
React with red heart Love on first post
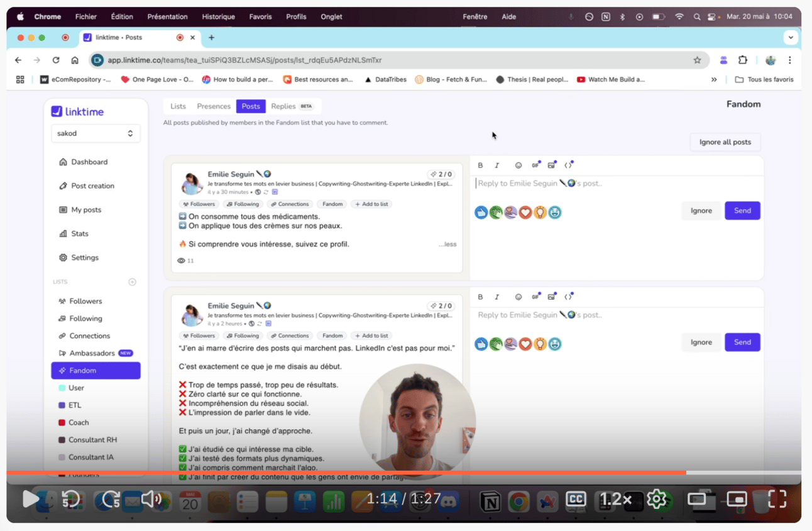[525, 212]
